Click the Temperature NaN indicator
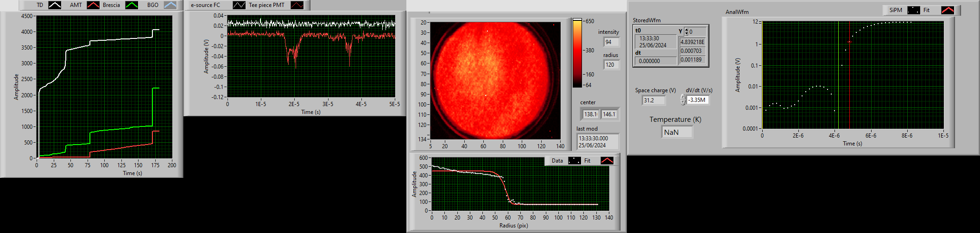The height and width of the screenshot is (233, 980). point(677,132)
